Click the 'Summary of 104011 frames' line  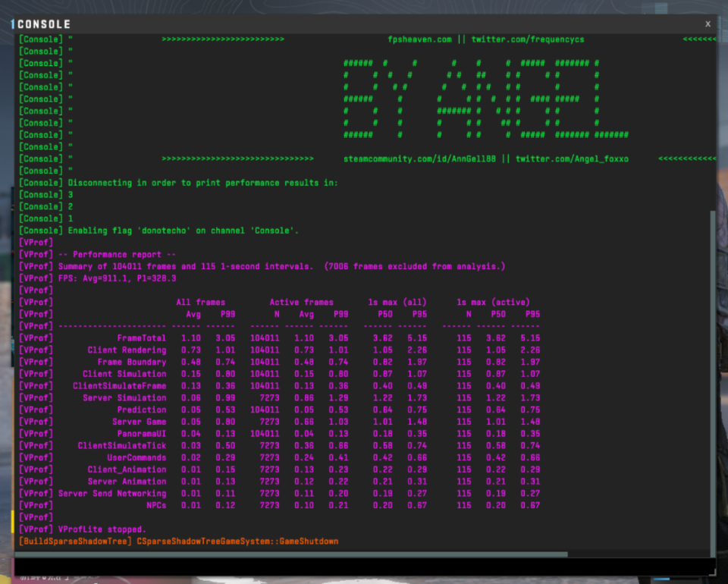click(281, 266)
